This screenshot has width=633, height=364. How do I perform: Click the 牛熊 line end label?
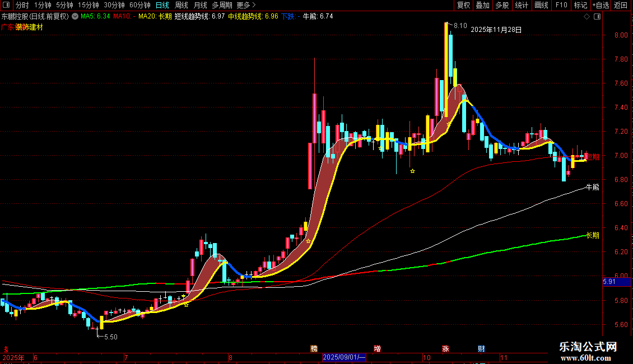[x=593, y=187]
